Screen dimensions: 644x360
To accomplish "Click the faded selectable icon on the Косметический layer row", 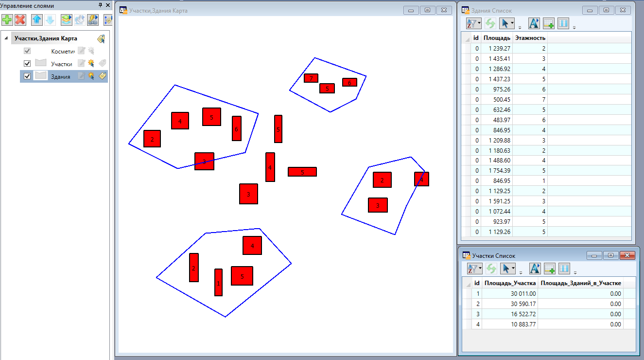I will [x=91, y=51].
